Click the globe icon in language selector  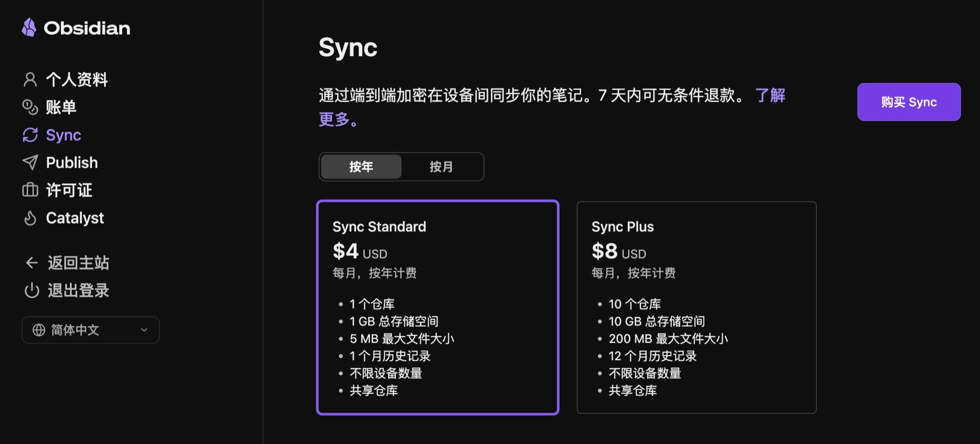pos(39,330)
